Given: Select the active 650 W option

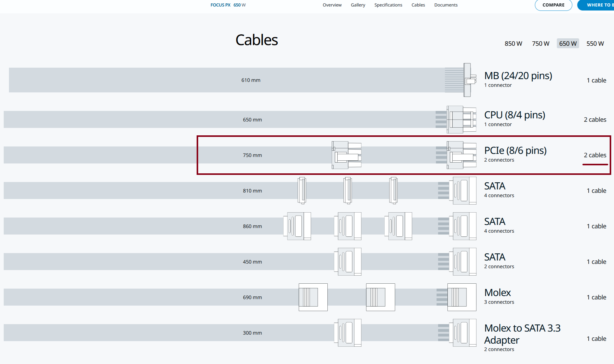Looking at the screenshot, I should pyautogui.click(x=568, y=44).
